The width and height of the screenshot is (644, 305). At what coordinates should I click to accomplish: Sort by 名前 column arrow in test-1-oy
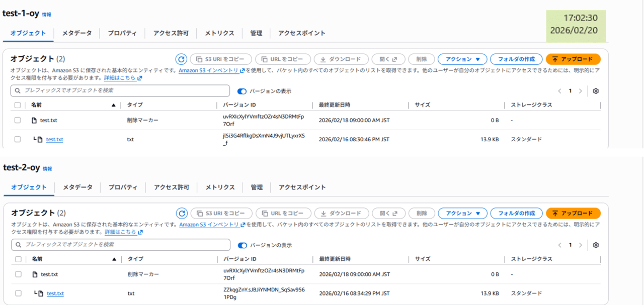(x=113, y=105)
